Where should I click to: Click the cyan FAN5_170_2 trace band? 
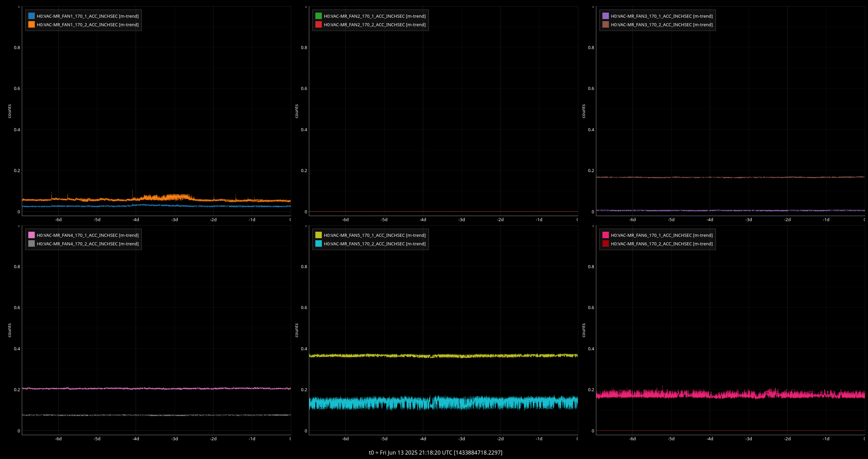coord(443,403)
